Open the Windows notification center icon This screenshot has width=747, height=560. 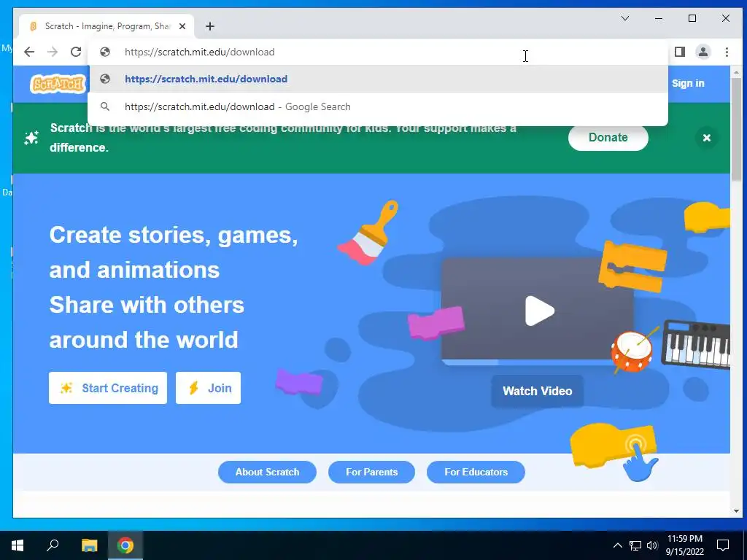pyautogui.click(x=723, y=545)
